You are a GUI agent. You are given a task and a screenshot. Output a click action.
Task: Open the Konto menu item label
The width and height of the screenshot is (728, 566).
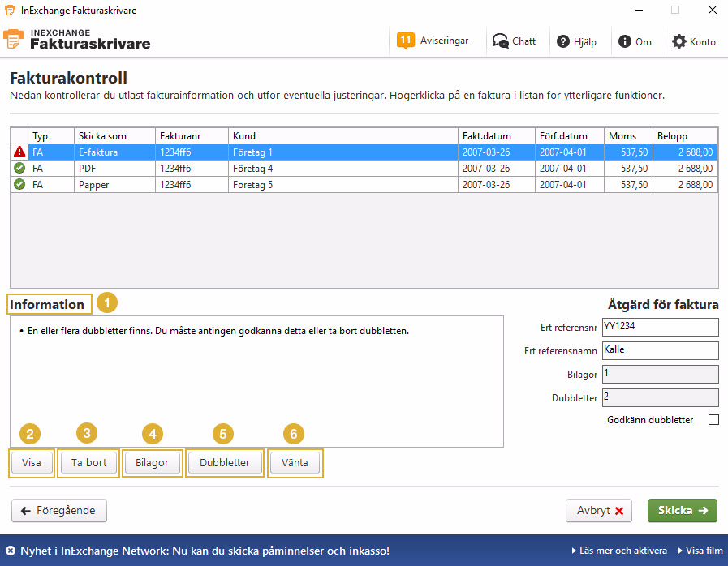[x=703, y=41]
